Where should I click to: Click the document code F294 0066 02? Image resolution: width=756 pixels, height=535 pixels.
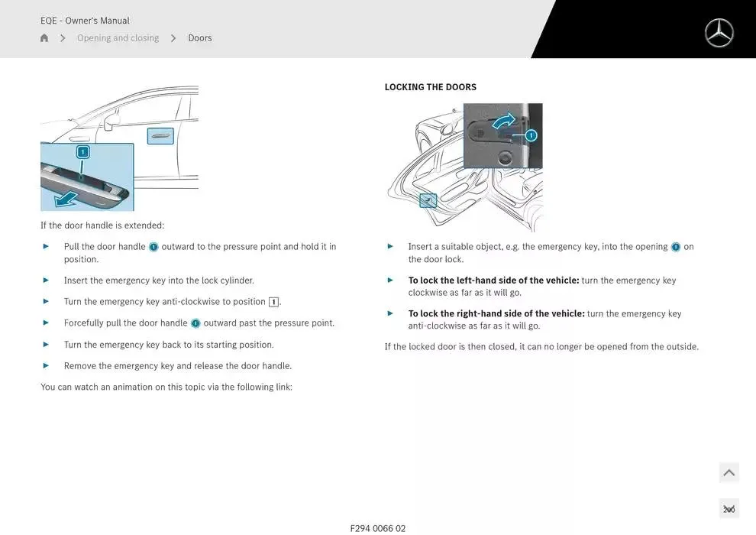point(378,528)
